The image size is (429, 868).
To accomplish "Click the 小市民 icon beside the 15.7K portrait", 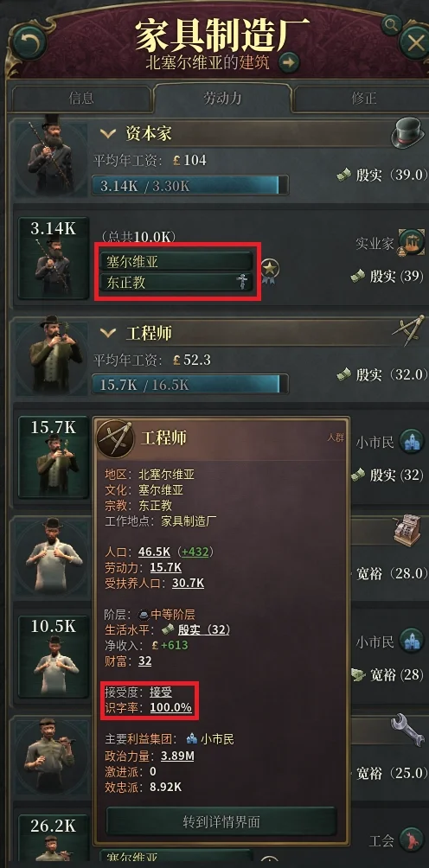I will point(412,441).
